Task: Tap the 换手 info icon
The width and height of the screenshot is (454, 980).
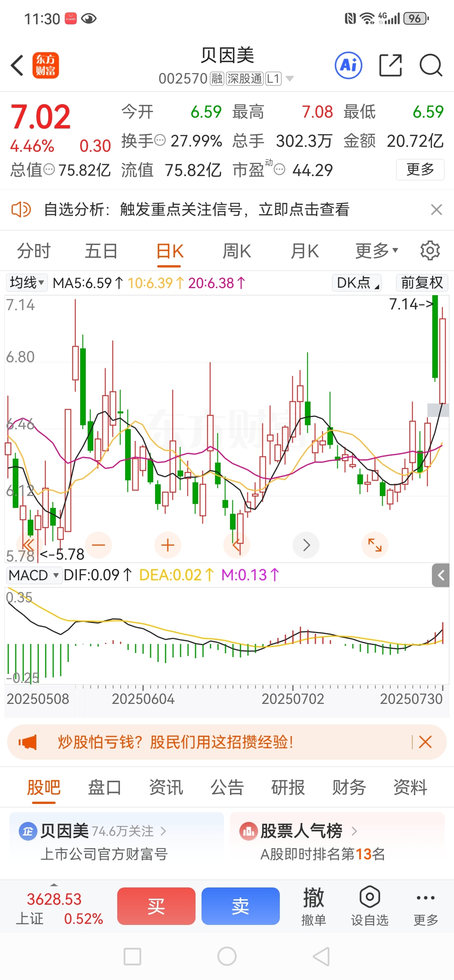Action: coord(160,140)
